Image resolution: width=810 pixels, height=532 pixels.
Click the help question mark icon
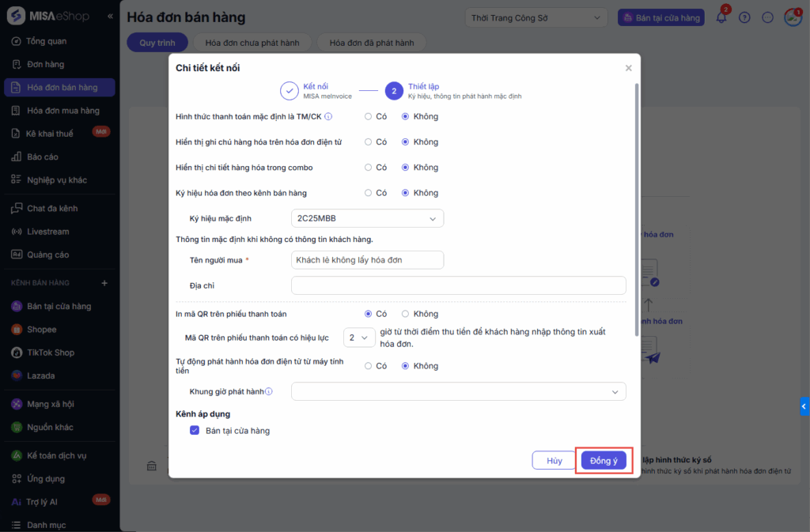point(744,17)
